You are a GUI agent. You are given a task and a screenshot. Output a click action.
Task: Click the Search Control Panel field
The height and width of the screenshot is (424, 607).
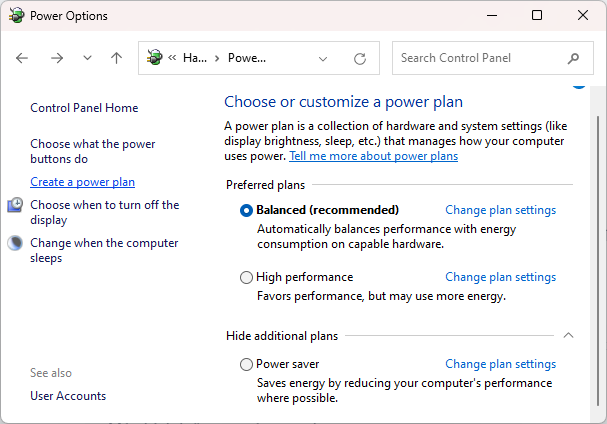[478, 58]
